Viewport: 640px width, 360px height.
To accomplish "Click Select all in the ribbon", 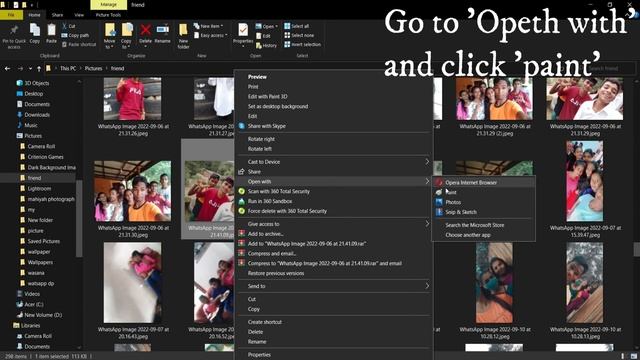I will click(x=296, y=26).
